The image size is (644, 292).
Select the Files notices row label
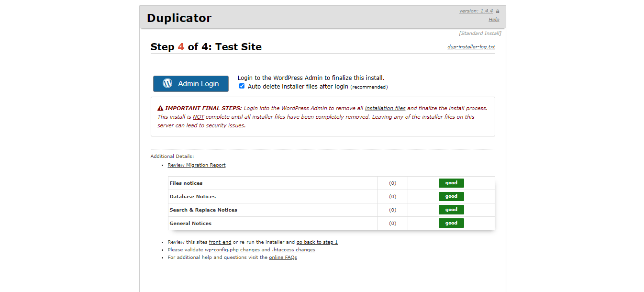click(x=186, y=183)
